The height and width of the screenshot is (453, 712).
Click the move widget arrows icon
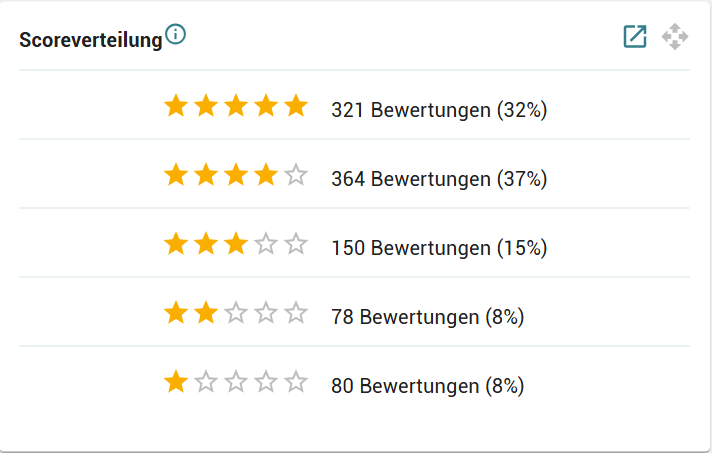pos(675,37)
